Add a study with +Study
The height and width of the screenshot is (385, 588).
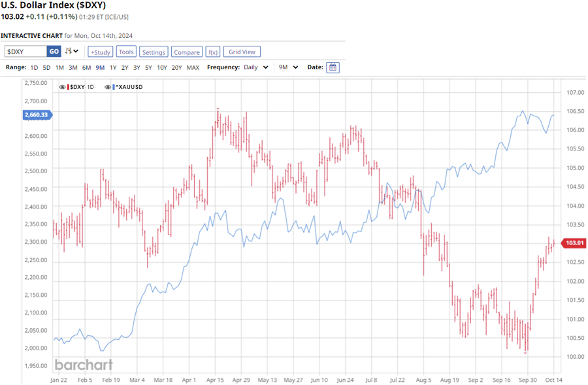tap(101, 52)
